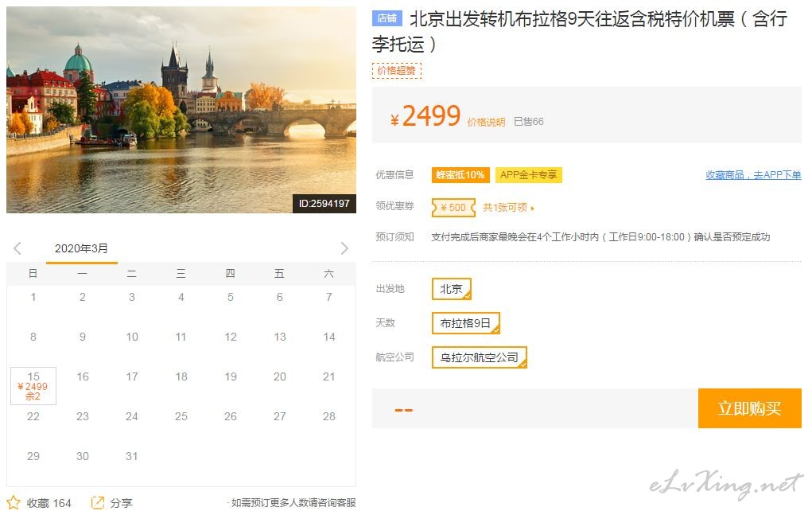The width and height of the screenshot is (812, 511).
Task: Click date 20 in March calendar
Action: (280, 376)
